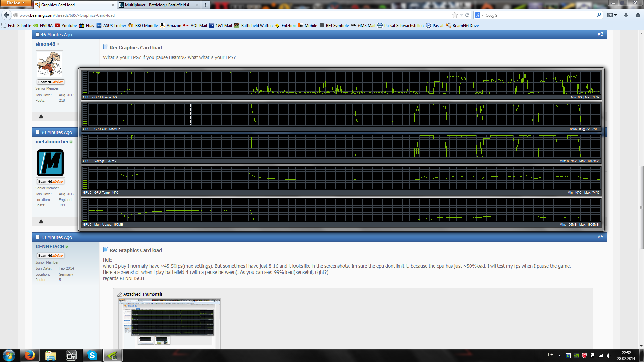Image resolution: width=644 pixels, height=362 pixels.
Task: Open Firefox from the taskbar
Action: point(30,355)
